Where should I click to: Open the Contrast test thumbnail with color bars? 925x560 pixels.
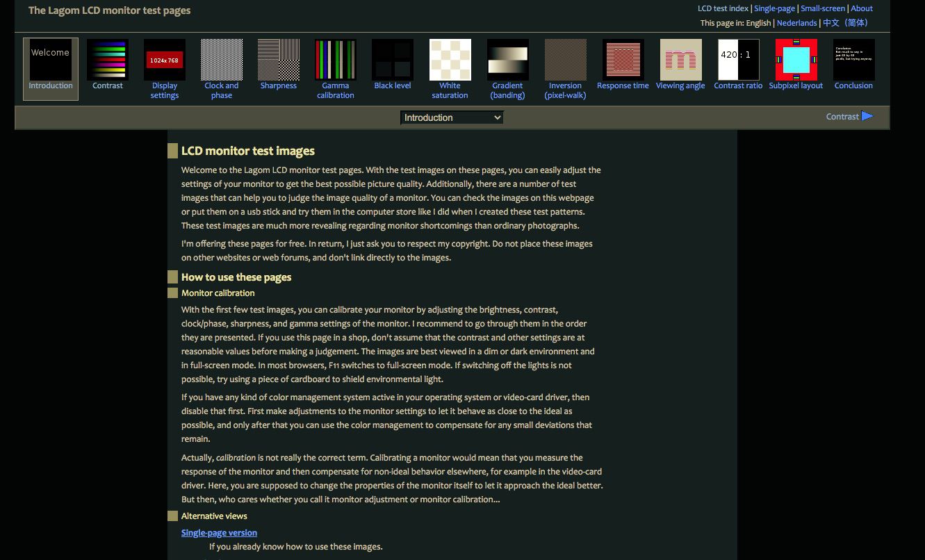(107, 60)
